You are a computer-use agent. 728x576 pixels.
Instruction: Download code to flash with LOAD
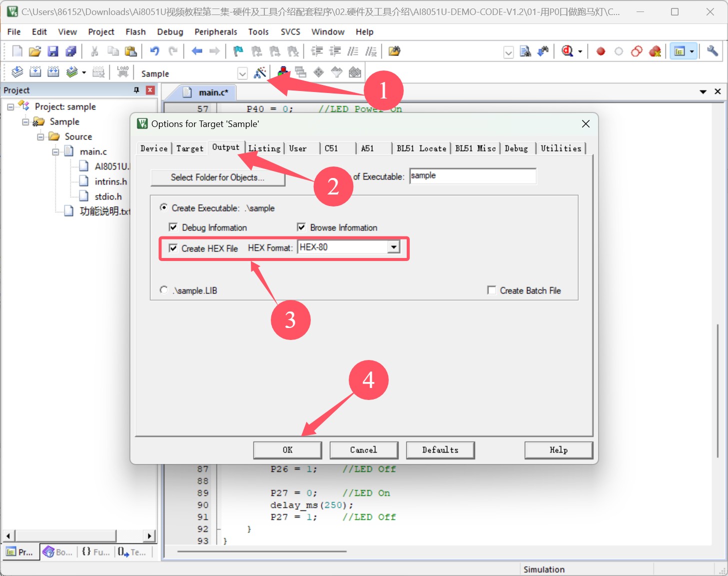[123, 72]
